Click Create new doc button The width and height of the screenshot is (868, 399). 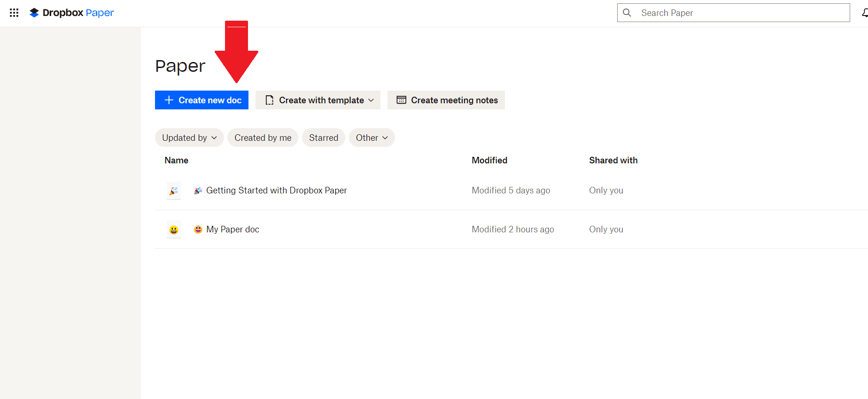[x=201, y=100]
